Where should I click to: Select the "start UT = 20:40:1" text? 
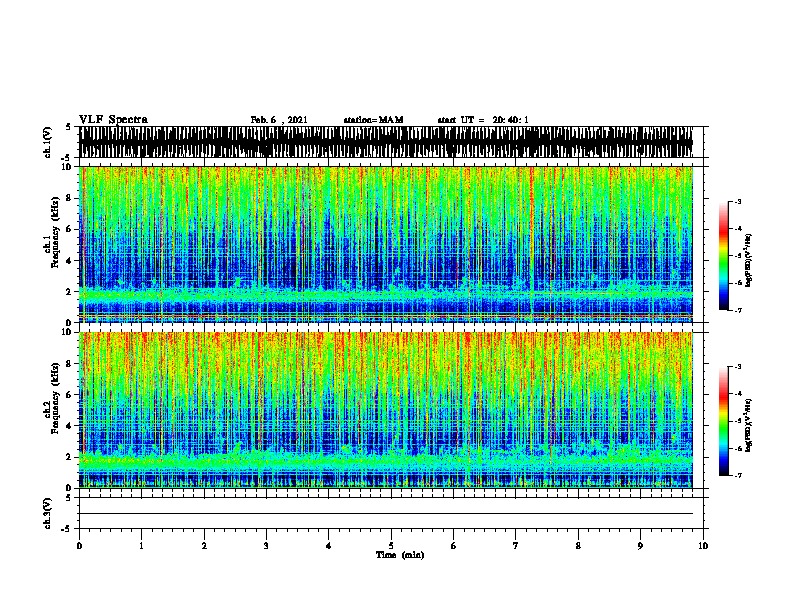[483, 120]
